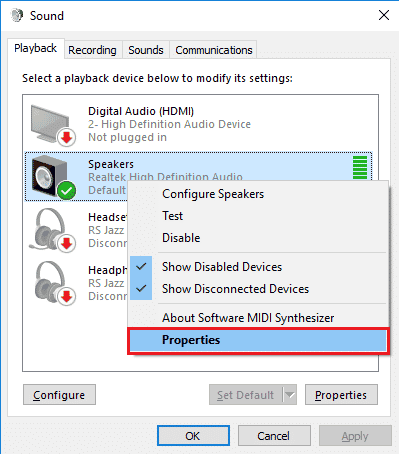
Task: Click the Speakers device icon
Action: click(50, 176)
